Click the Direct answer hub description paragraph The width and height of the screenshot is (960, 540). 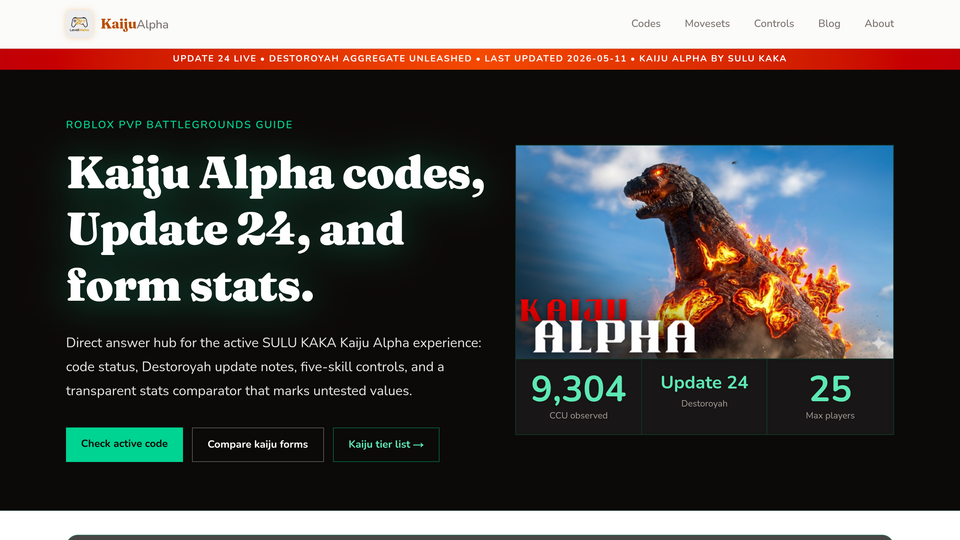274,367
